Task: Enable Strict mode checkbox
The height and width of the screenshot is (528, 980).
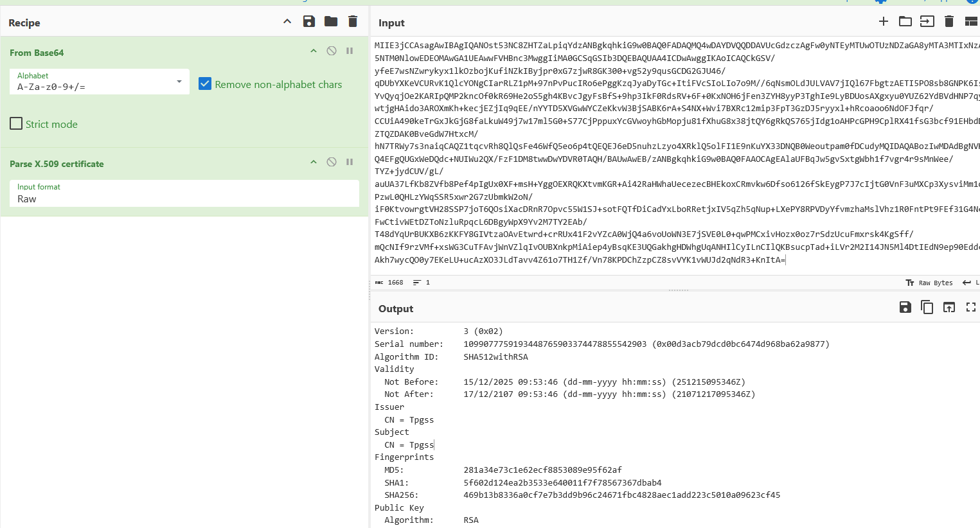Action: (17, 124)
